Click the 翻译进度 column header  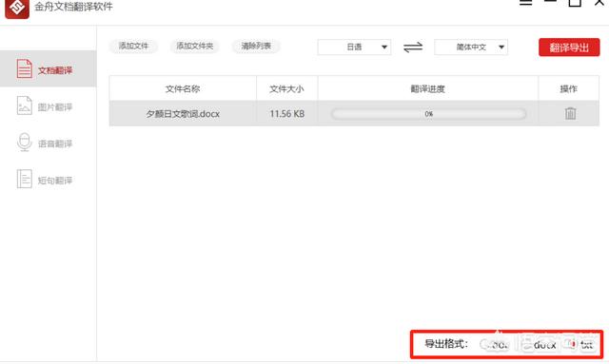tap(427, 89)
